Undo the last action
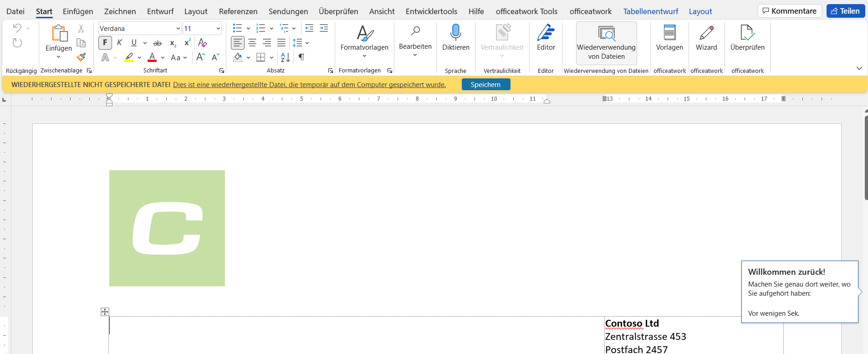Image resolution: width=868 pixels, height=354 pixels. (17, 28)
